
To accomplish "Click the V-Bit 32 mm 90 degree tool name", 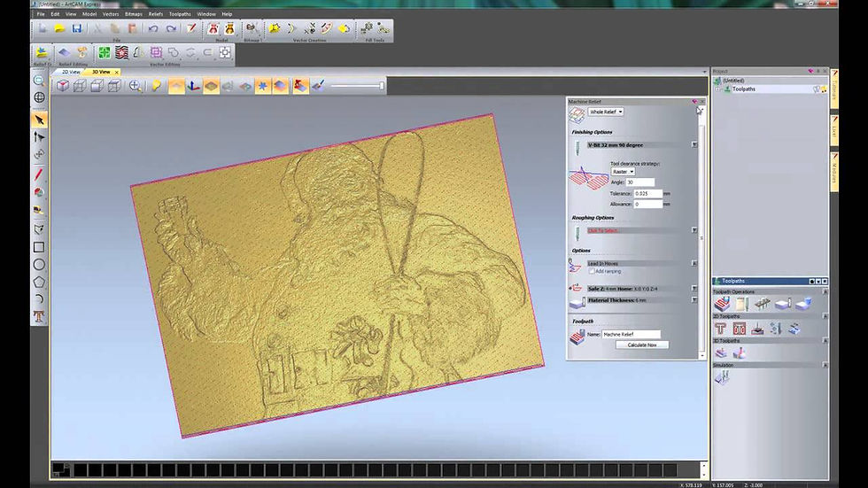I will (616, 145).
